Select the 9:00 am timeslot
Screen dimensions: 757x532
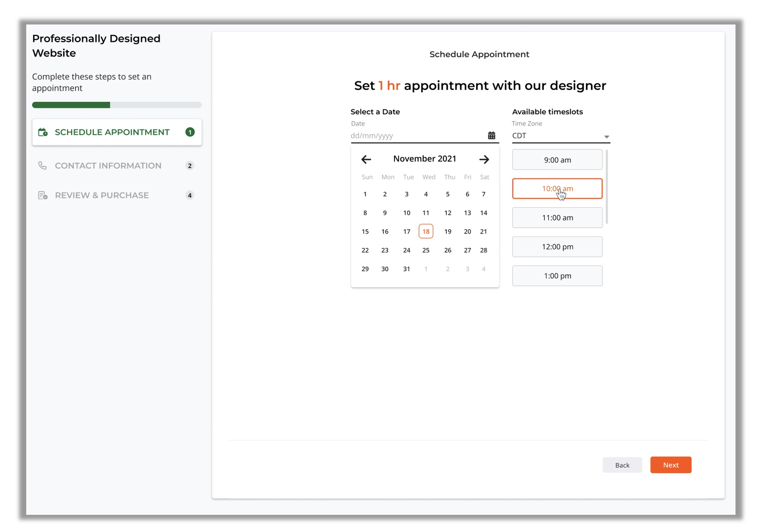pyautogui.click(x=557, y=160)
